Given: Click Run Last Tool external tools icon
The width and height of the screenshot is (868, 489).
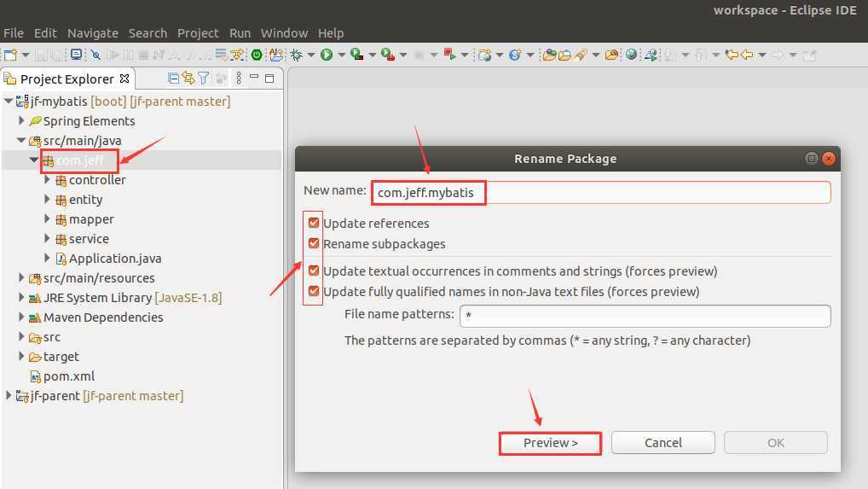Looking at the screenshot, I should [x=387, y=55].
